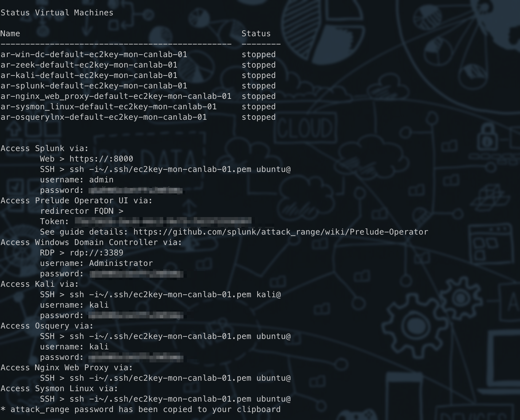The image size is (520, 420).
Task: Click the 'Access Prelude Operator UI via:' line
Action: coord(77,200)
